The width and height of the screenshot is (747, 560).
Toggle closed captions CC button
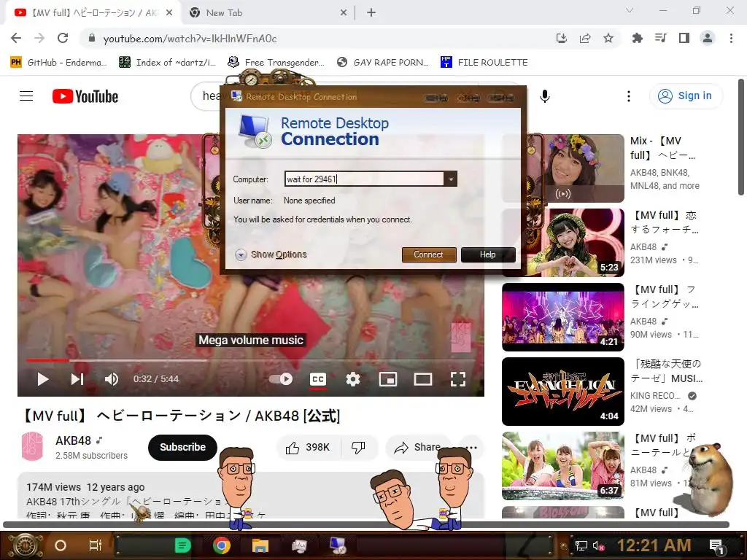tap(318, 379)
